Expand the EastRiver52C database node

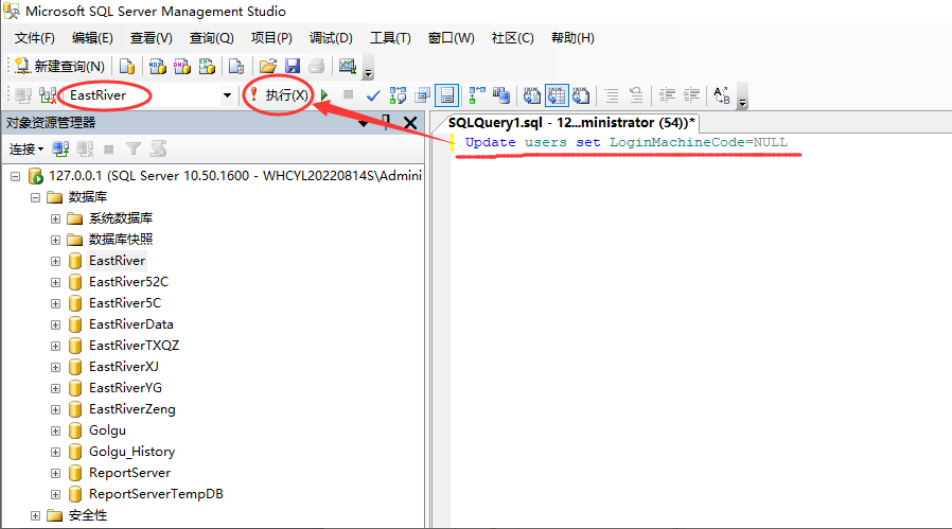(55, 282)
